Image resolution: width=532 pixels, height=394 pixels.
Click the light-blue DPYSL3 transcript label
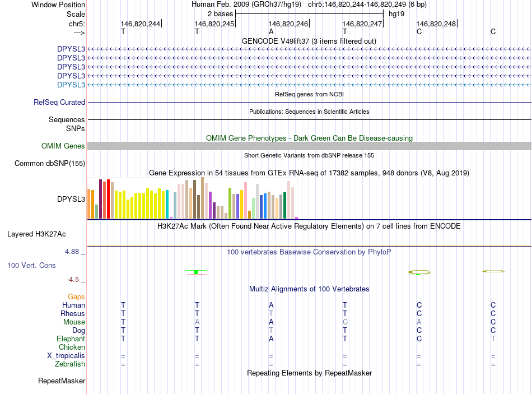(71, 85)
